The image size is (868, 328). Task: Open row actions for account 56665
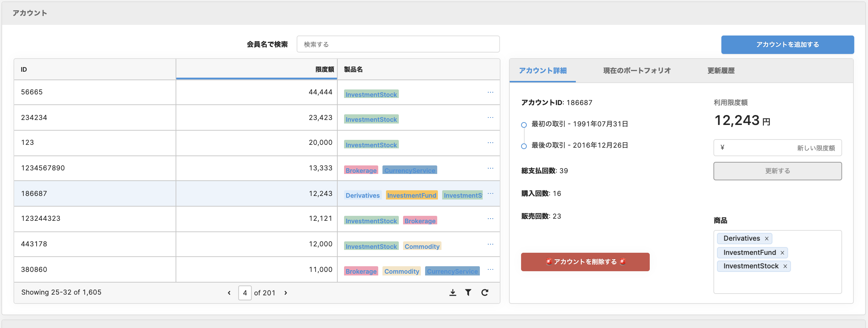tap(491, 92)
